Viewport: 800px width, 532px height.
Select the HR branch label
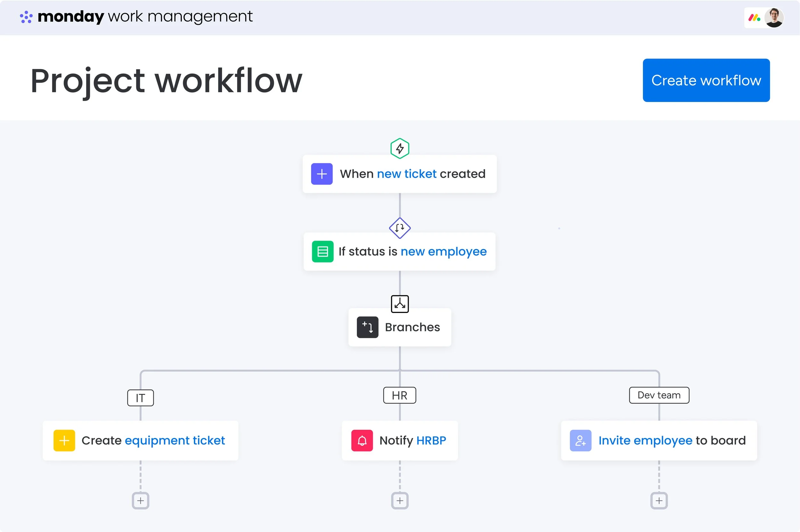(399, 395)
